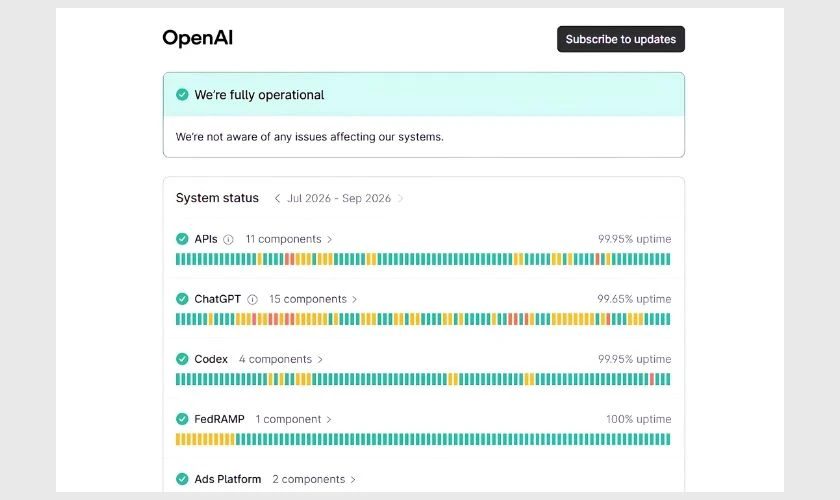Open the OpenAI logo link
Viewport: 840px width, 500px height.
[198, 38]
